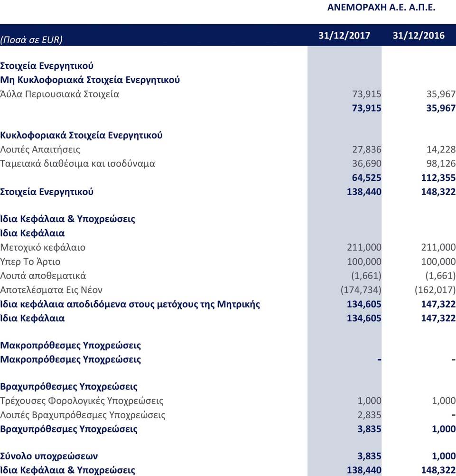Click the '31/12/2017' column header
Image resolution: width=456 pixels, height=476 pixels.
pos(344,36)
